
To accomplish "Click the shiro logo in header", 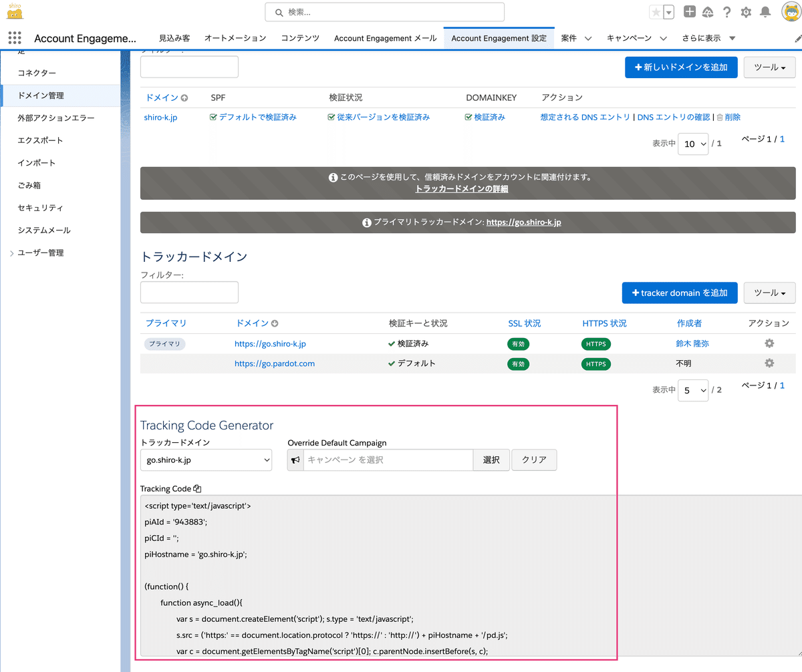I will tap(15, 10).
